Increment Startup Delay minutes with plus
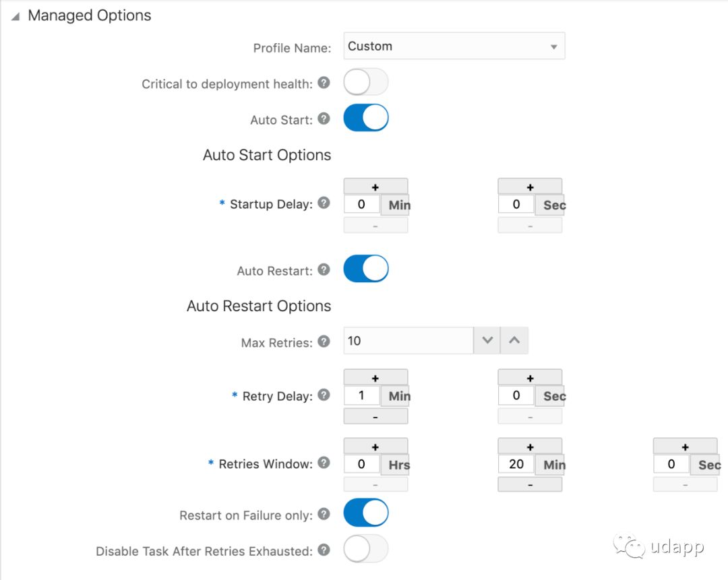Screen dimensions: 728x580 [375, 187]
